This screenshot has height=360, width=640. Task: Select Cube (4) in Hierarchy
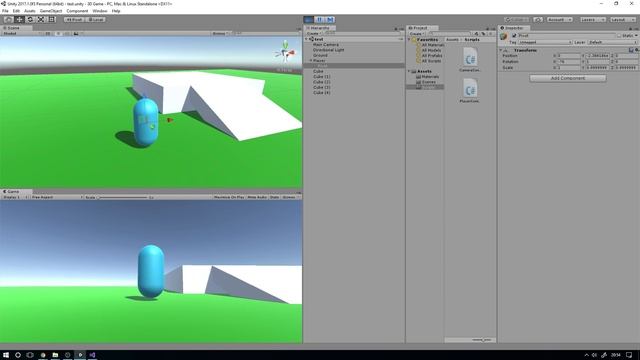[x=322, y=93]
